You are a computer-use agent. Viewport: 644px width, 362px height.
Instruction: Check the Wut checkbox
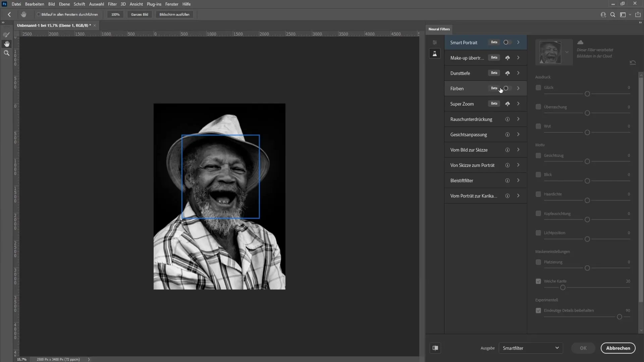[x=538, y=126]
